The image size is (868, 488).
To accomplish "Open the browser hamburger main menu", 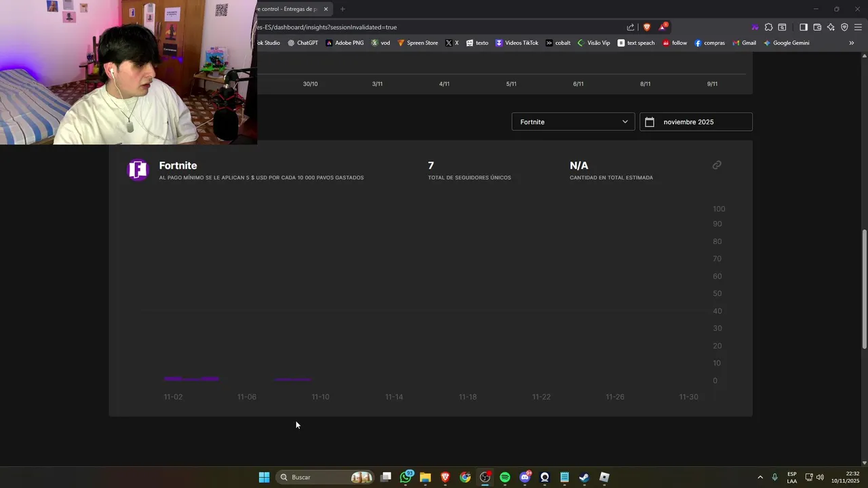I will [x=858, y=27].
